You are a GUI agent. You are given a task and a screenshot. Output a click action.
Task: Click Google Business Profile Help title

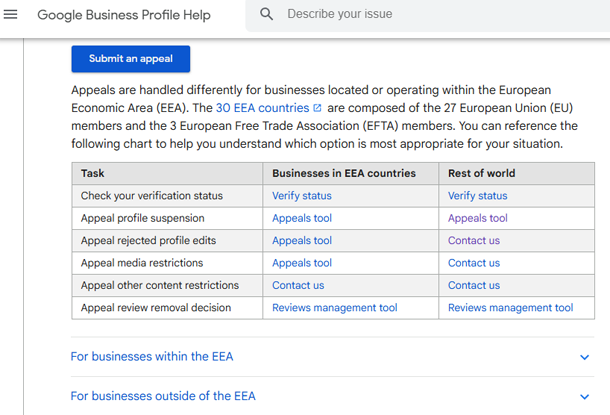(124, 15)
